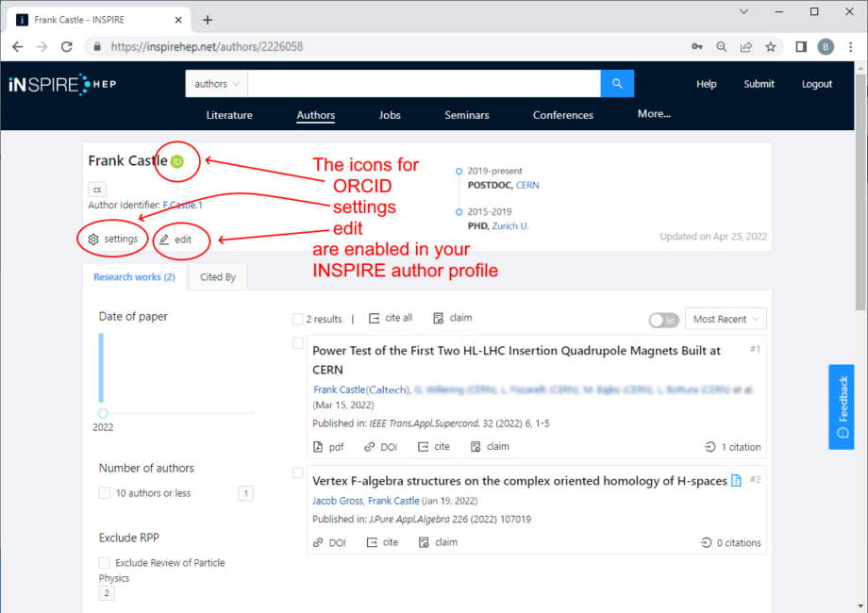This screenshot has width=868, height=613.
Task: Go back in the browser
Action: (18, 47)
